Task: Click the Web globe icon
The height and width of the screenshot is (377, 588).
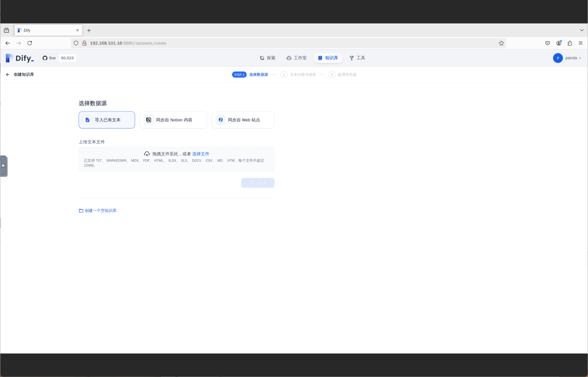Action: tap(220, 120)
